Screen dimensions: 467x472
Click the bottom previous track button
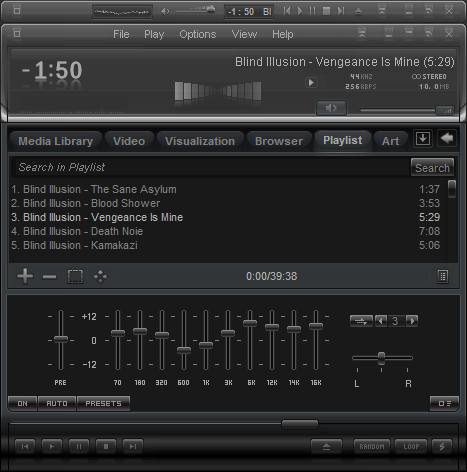pos(25,446)
